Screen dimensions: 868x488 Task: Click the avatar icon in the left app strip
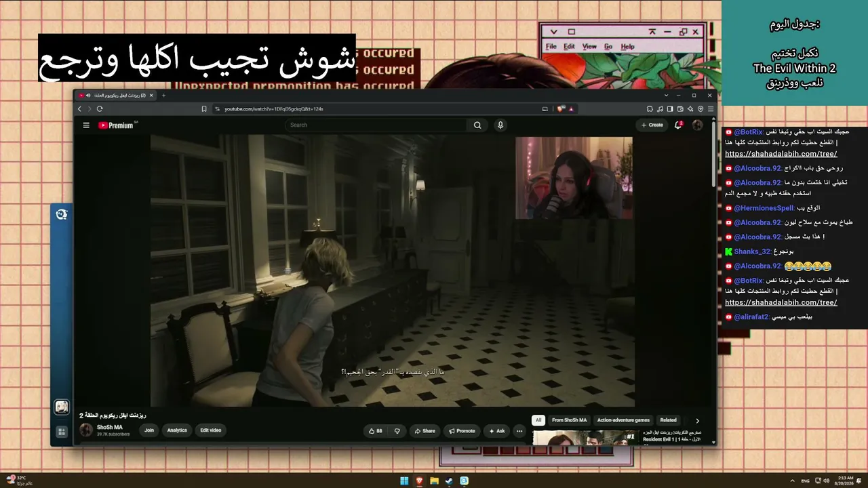tap(62, 407)
